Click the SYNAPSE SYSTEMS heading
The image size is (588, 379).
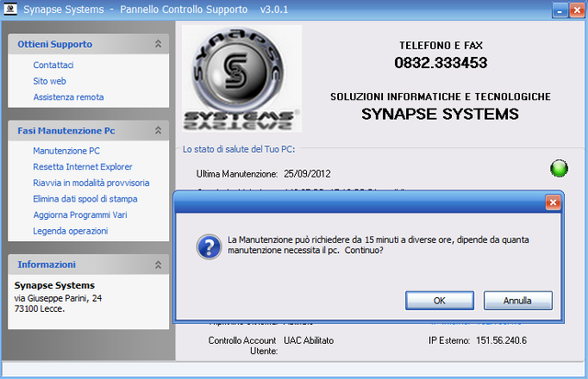click(440, 114)
